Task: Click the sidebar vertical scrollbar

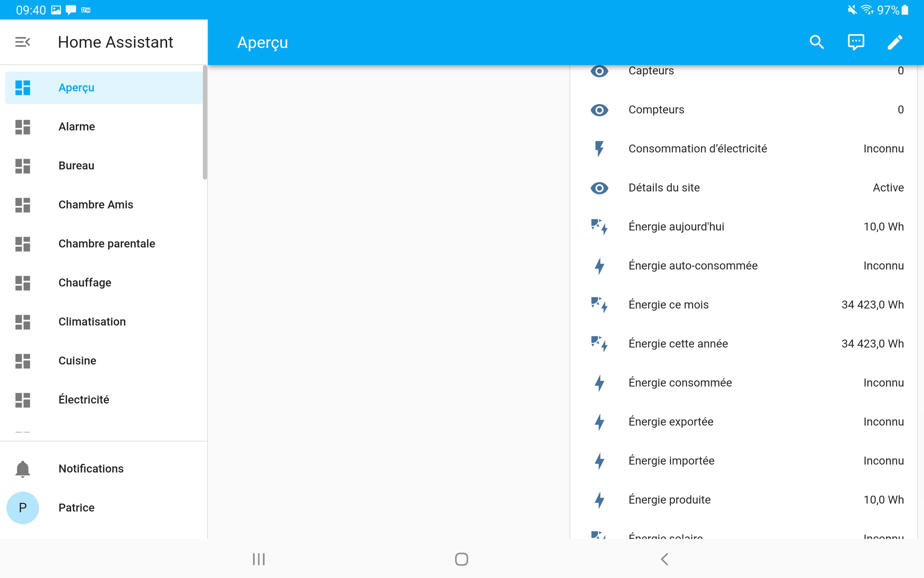Action: 205,122
